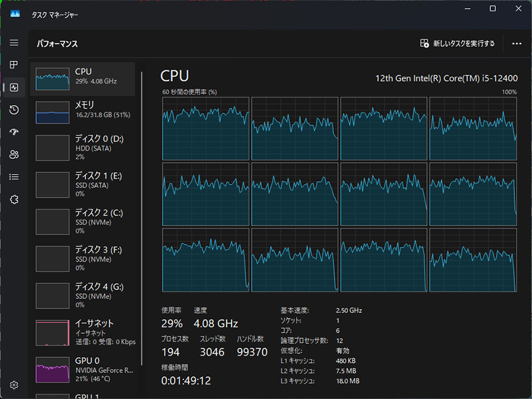The height and width of the screenshot is (399, 532).
Task: Open the Services page icon
Action: pyautogui.click(x=14, y=199)
